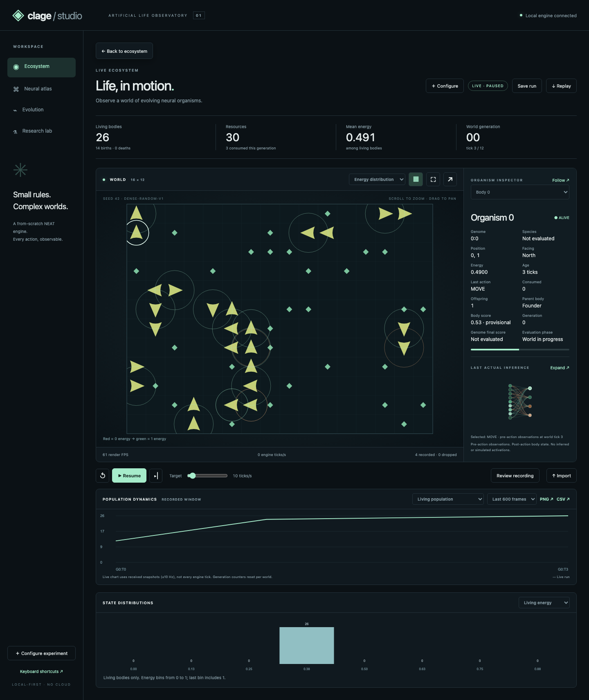589x700 pixels.
Task: Follow the selected organism
Action: [560, 180]
